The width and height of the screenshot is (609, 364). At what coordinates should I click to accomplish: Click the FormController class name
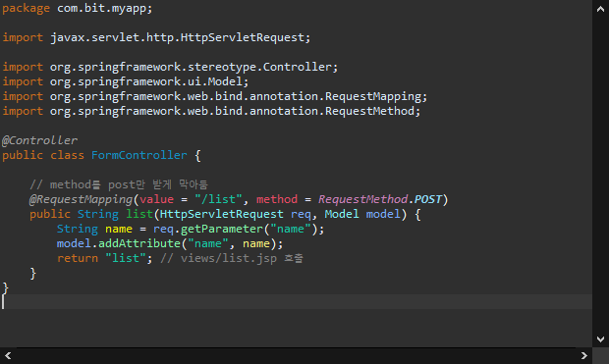(139, 155)
